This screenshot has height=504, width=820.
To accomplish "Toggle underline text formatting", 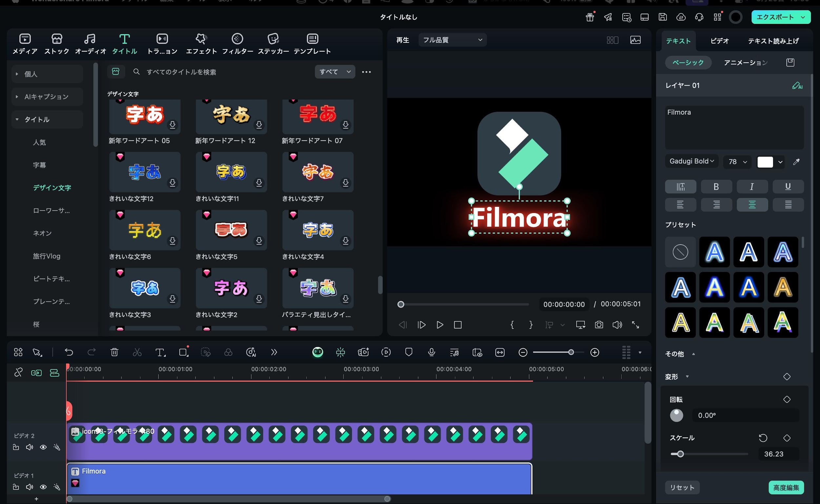I will (788, 187).
